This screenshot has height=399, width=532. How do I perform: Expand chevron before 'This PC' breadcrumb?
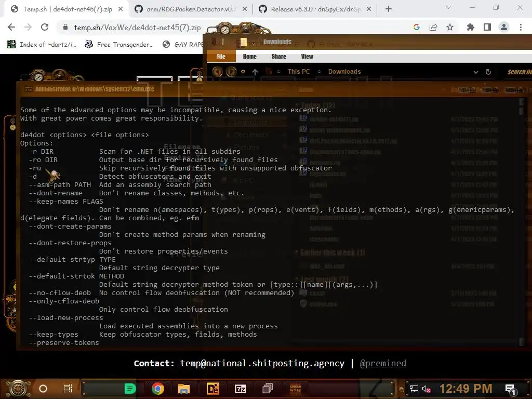coord(278,72)
